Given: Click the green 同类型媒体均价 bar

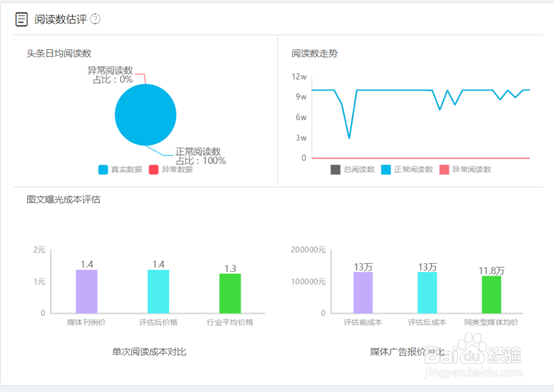Looking at the screenshot, I should [491, 294].
